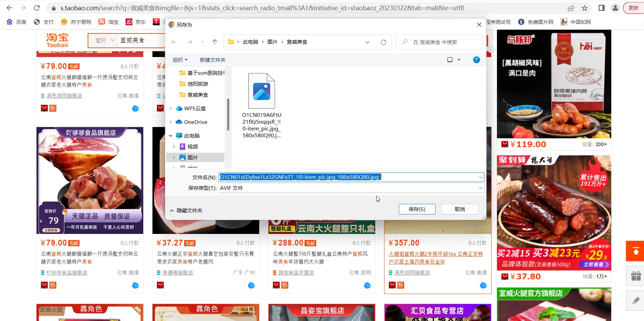Go up one folder level in dialog

pos(215,42)
